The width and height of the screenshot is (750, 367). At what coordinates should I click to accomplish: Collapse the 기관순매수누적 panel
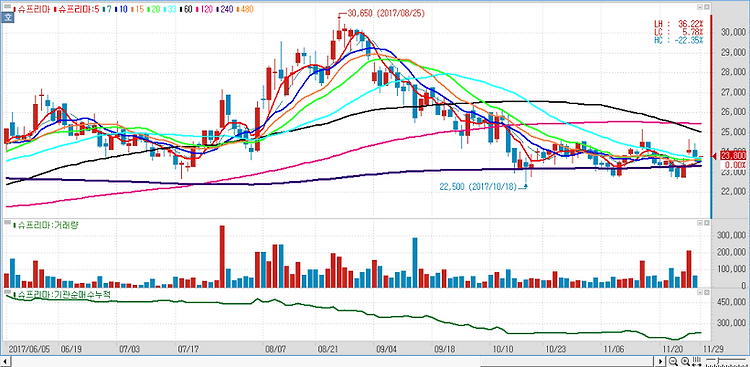(699, 292)
